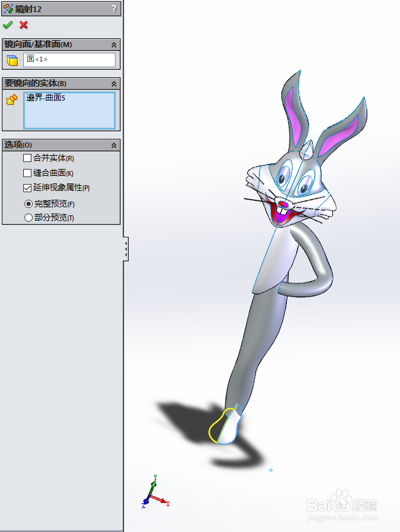This screenshot has width=400, height=532.
Task: Collapse the 选项 section
Action: pyautogui.click(x=114, y=146)
